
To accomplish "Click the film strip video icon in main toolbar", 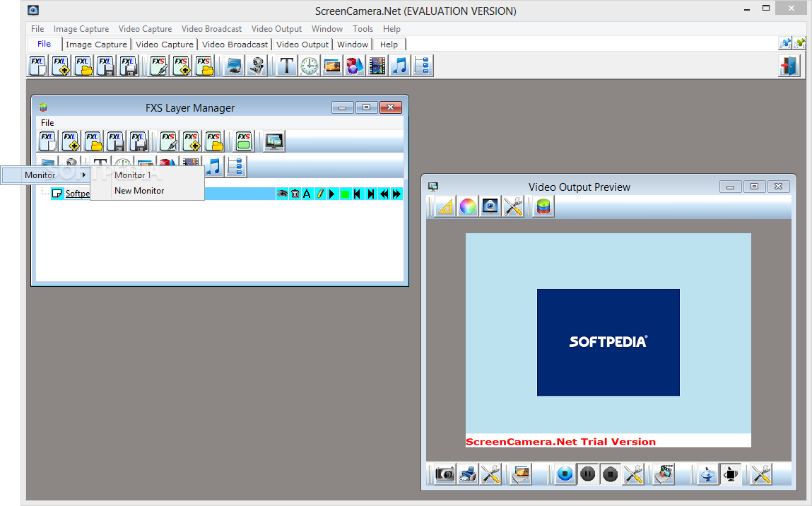I will tap(377, 66).
